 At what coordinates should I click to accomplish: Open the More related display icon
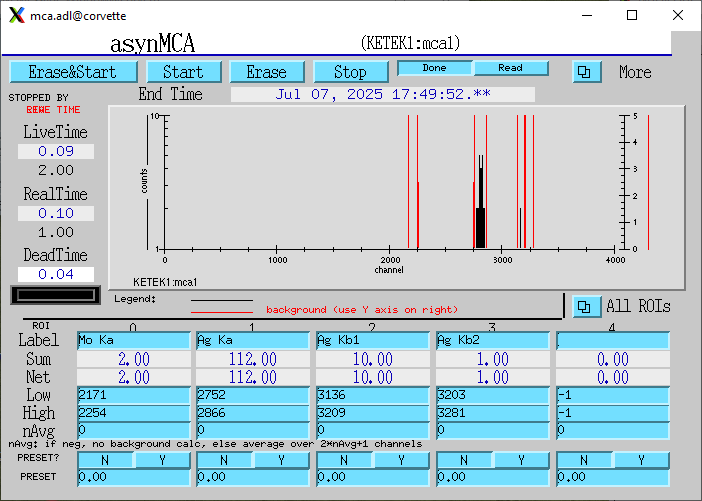click(x=586, y=72)
